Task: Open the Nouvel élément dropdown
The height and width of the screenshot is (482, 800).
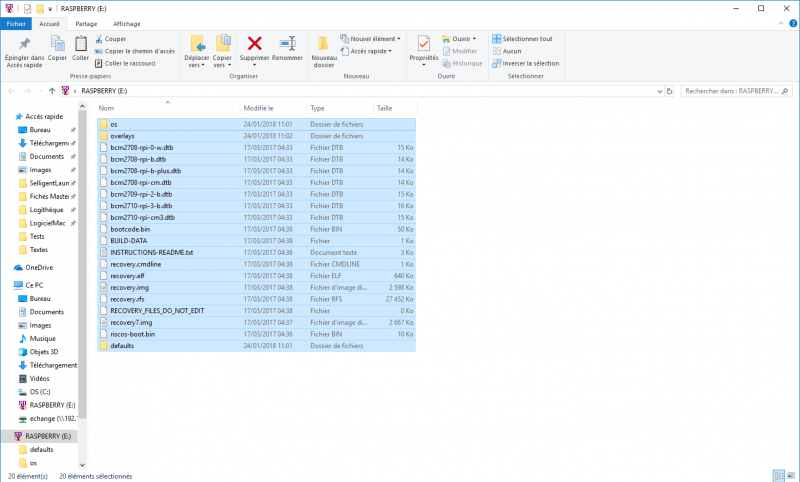Action: tap(370, 39)
